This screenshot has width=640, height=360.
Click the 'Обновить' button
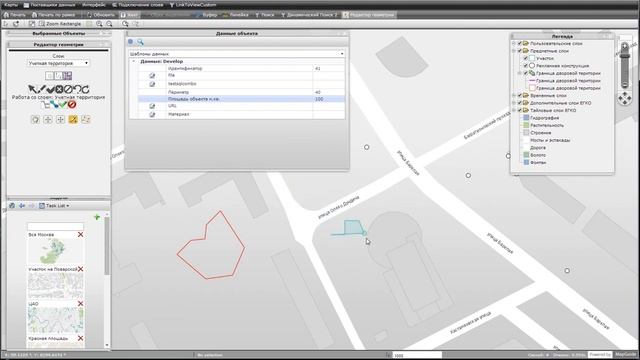100,15
